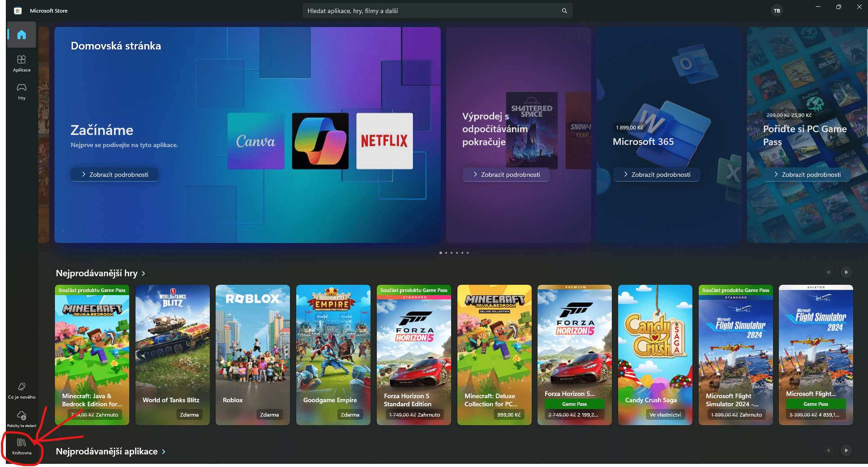Click the Netflix app tile
Viewport: 868px width, 467px height.
point(384,141)
